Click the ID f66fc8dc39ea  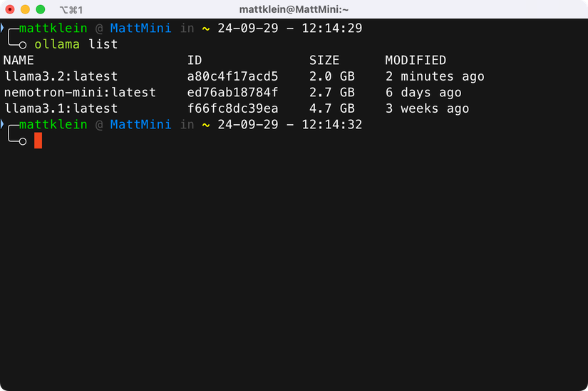(x=232, y=108)
